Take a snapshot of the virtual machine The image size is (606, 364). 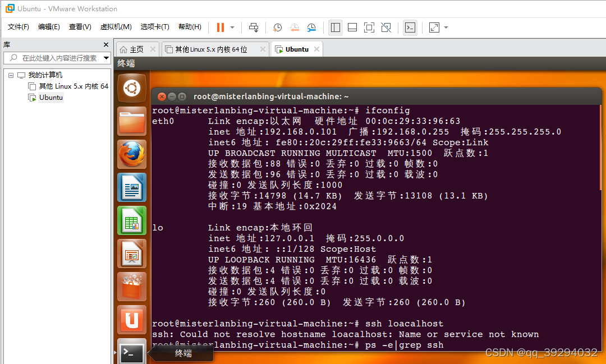278,27
